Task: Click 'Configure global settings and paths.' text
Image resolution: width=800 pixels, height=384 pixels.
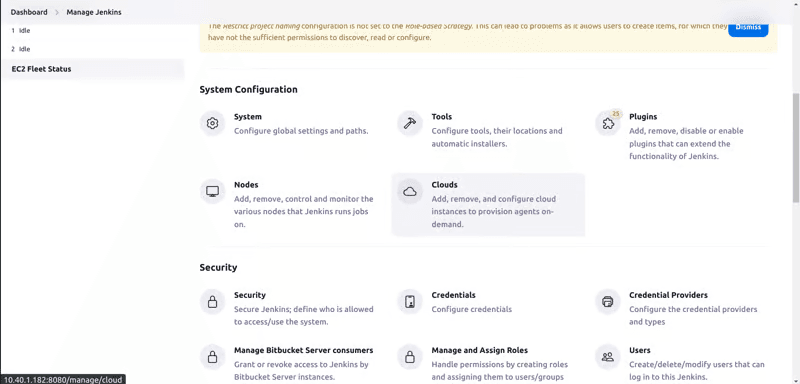Action: tap(301, 131)
